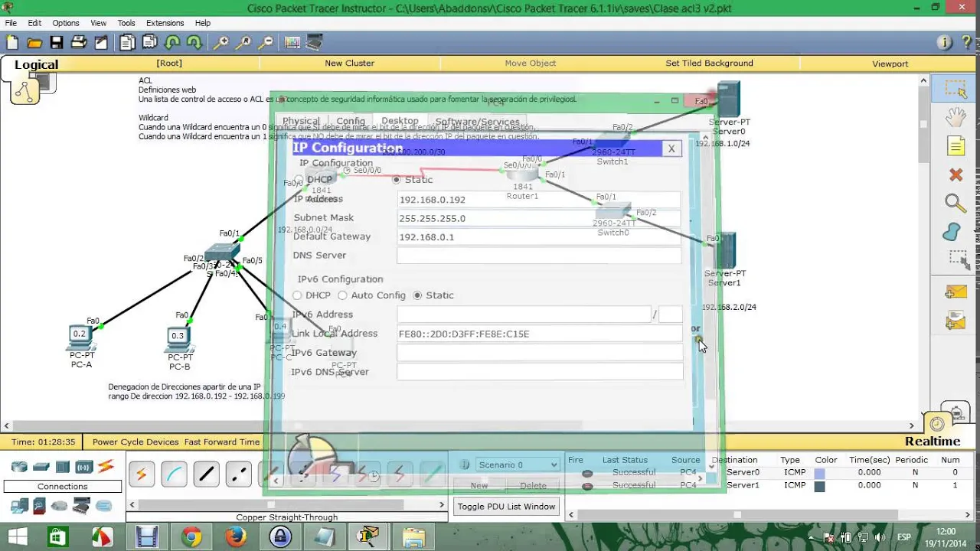Select the Console cable connection icon
Image resolution: width=980 pixels, height=551 pixels.
174,474
